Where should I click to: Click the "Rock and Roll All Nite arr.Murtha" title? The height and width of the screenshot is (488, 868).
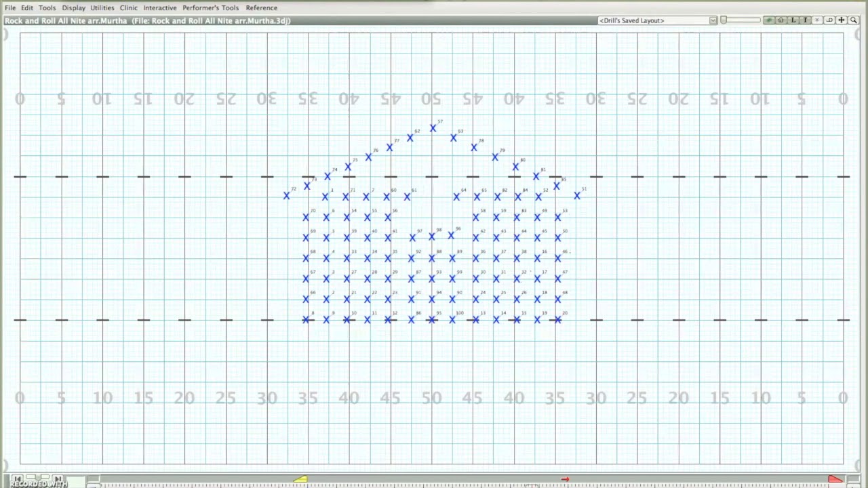click(66, 20)
